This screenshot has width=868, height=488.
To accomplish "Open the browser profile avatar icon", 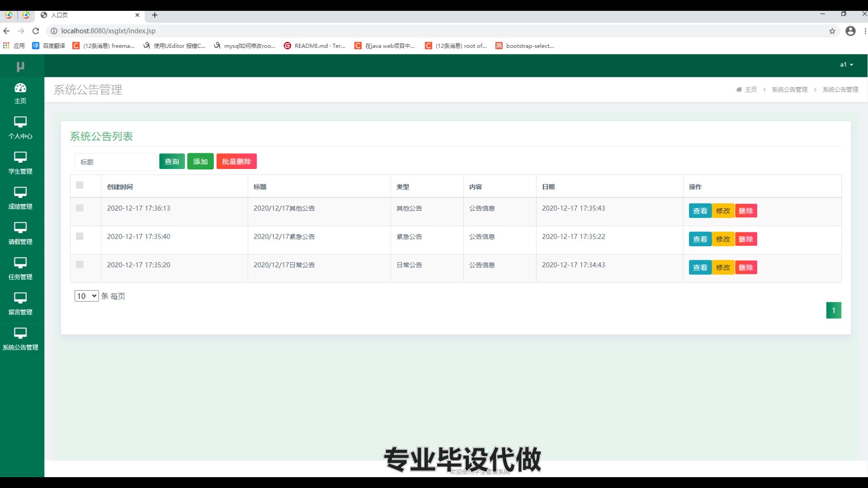I will tap(850, 31).
